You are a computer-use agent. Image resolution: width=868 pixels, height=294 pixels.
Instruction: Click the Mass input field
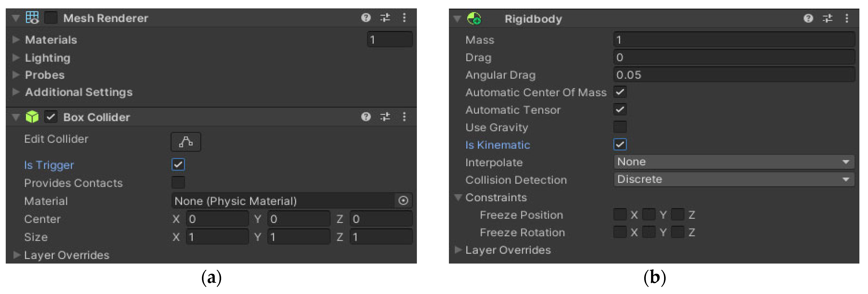pyautogui.click(x=734, y=40)
